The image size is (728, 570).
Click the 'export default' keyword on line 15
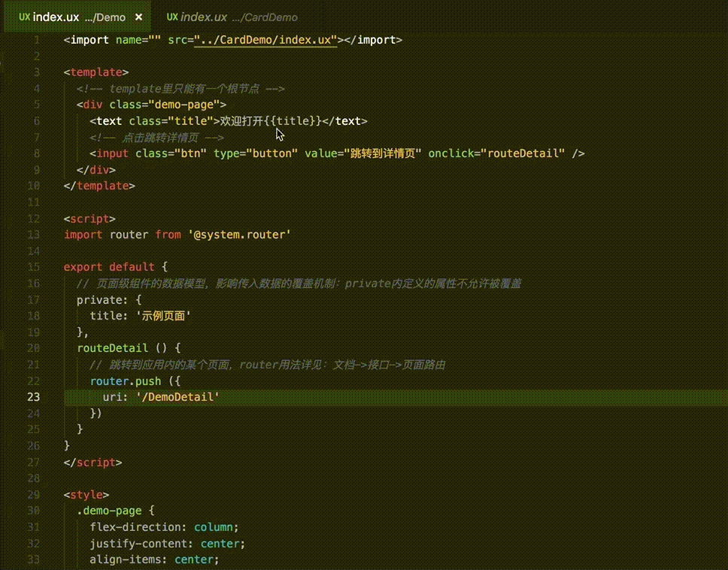tap(109, 267)
